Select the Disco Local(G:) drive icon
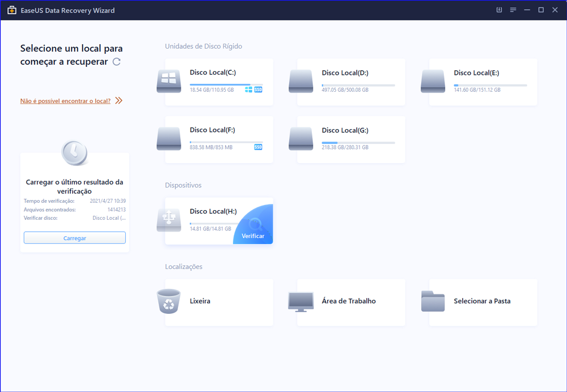Screen dimensions: 567x392 [x=301, y=139]
